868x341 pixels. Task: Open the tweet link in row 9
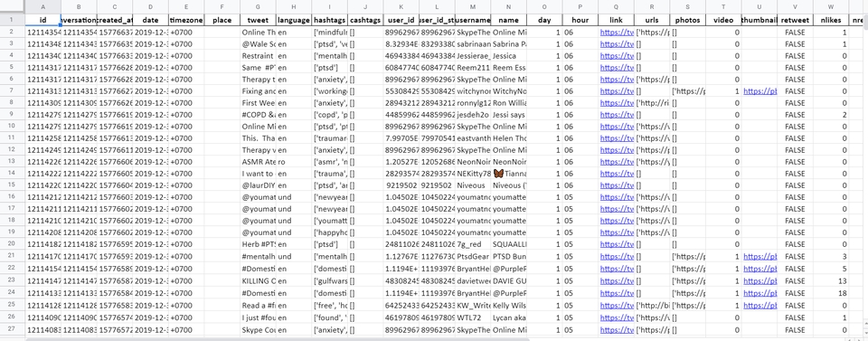[x=617, y=115]
